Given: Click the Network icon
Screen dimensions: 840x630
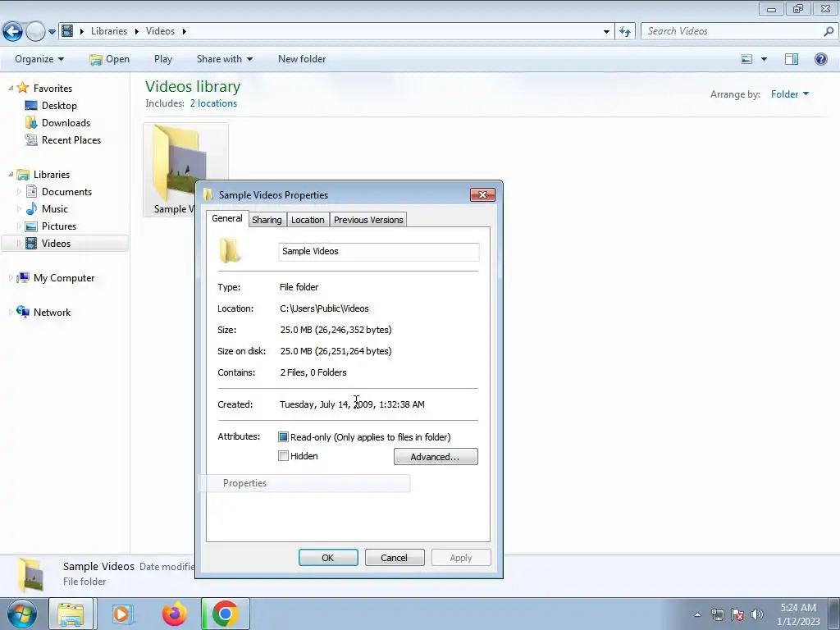Looking at the screenshot, I should 22,312.
